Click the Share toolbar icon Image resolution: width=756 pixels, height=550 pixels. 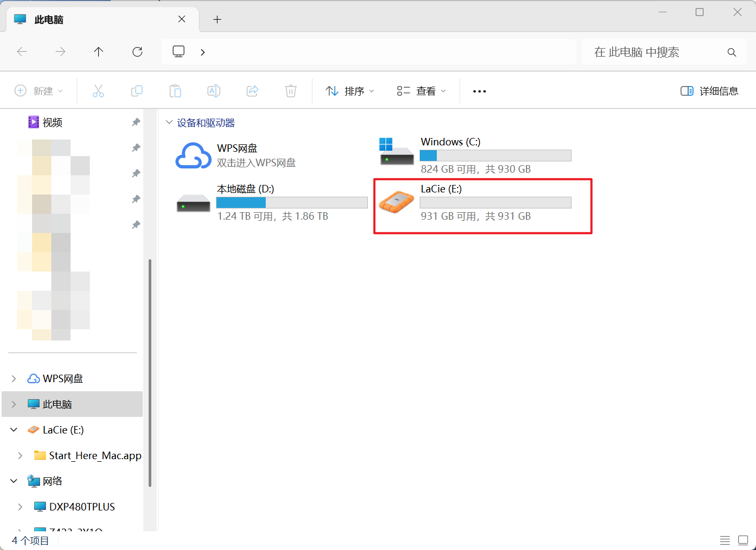click(x=252, y=91)
